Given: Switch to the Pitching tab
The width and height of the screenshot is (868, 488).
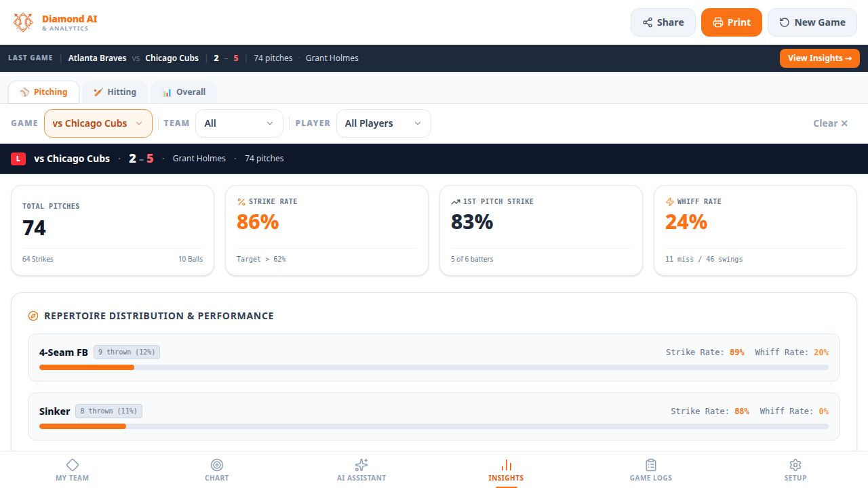Looking at the screenshot, I should (43, 92).
